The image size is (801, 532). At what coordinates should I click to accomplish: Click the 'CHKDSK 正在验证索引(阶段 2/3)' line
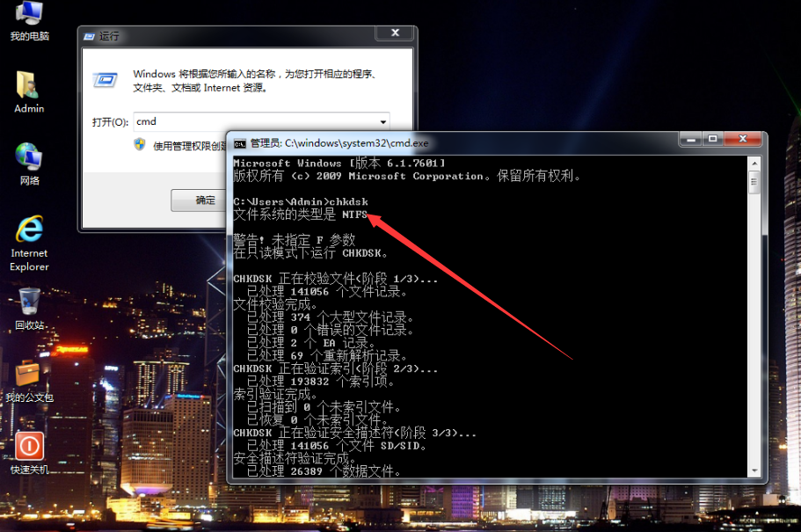[x=335, y=368]
